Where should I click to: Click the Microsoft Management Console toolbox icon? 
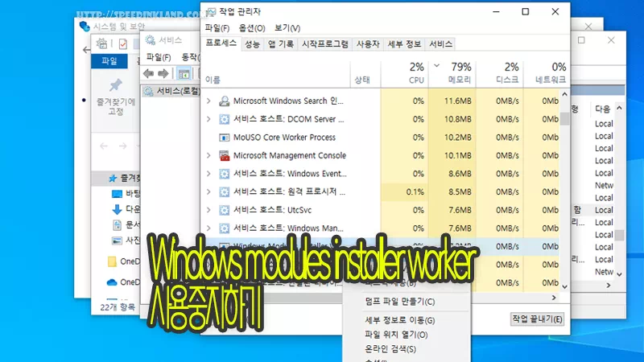click(x=225, y=155)
